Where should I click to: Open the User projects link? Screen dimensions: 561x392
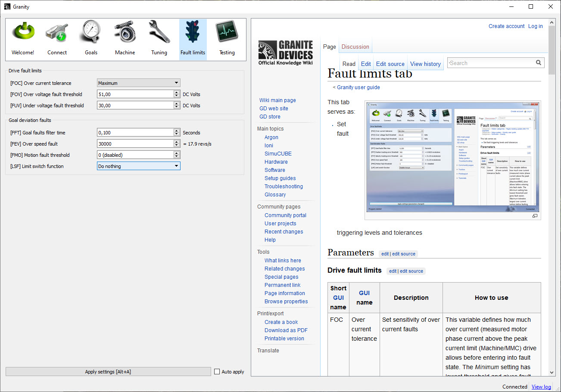(280, 224)
